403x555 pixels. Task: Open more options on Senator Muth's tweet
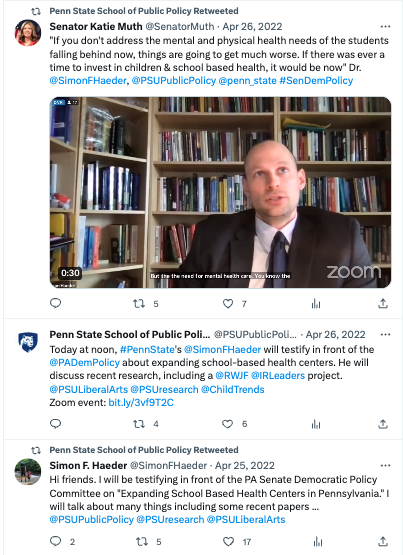pyautogui.click(x=385, y=27)
